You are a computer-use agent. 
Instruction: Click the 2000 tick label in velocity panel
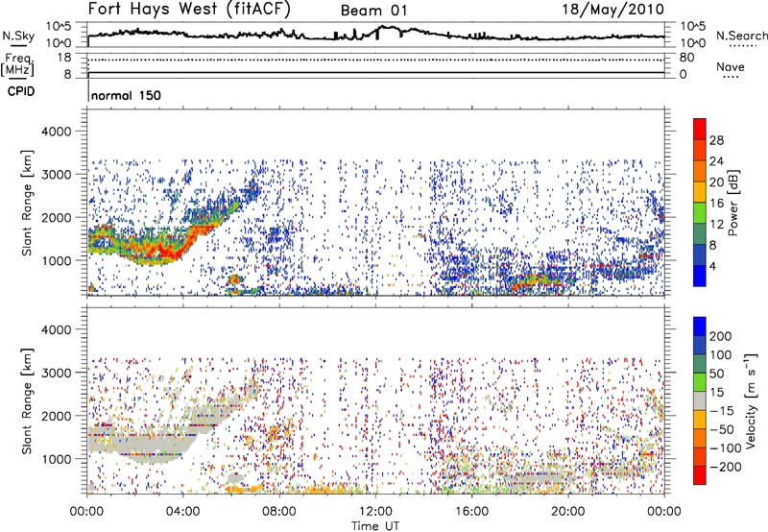[x=56, y=416]
